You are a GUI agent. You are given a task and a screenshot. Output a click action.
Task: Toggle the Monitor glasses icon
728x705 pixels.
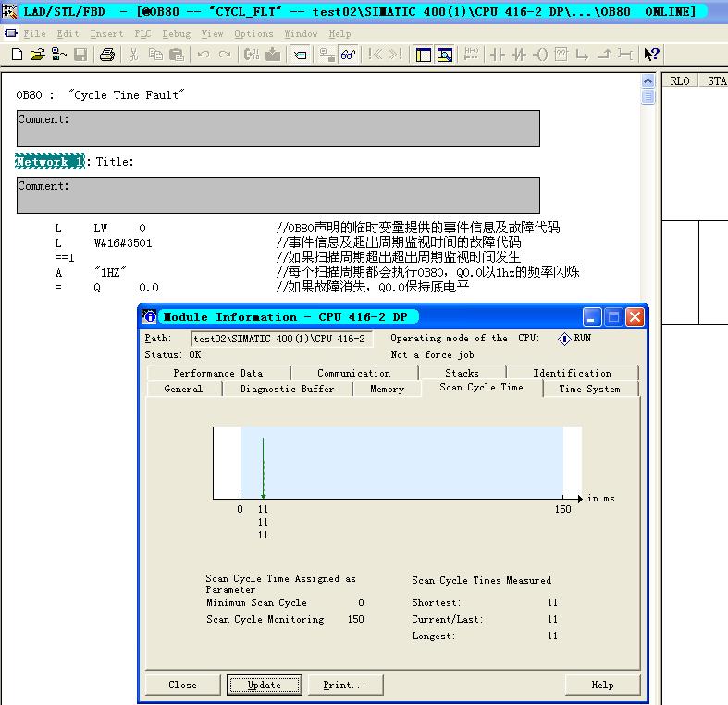[348, 55]
